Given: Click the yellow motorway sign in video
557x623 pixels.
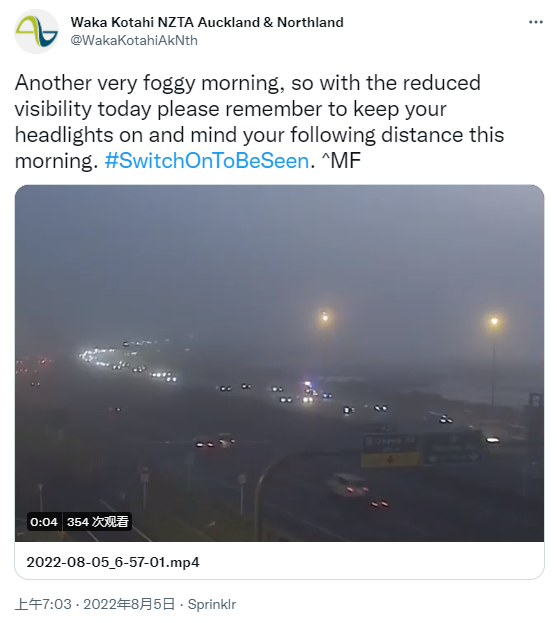Looking at the screenshot, I should pyautogui.click(x=390, y=450).
